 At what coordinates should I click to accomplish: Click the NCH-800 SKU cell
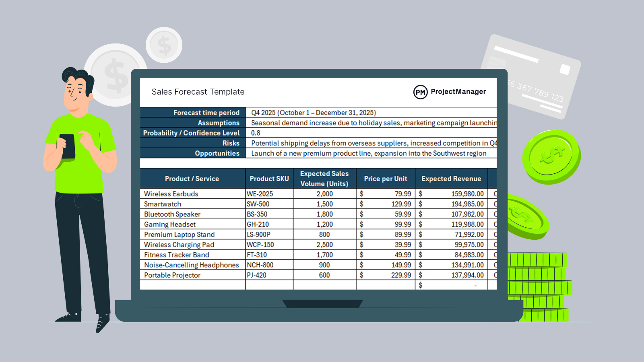[260, 265]
